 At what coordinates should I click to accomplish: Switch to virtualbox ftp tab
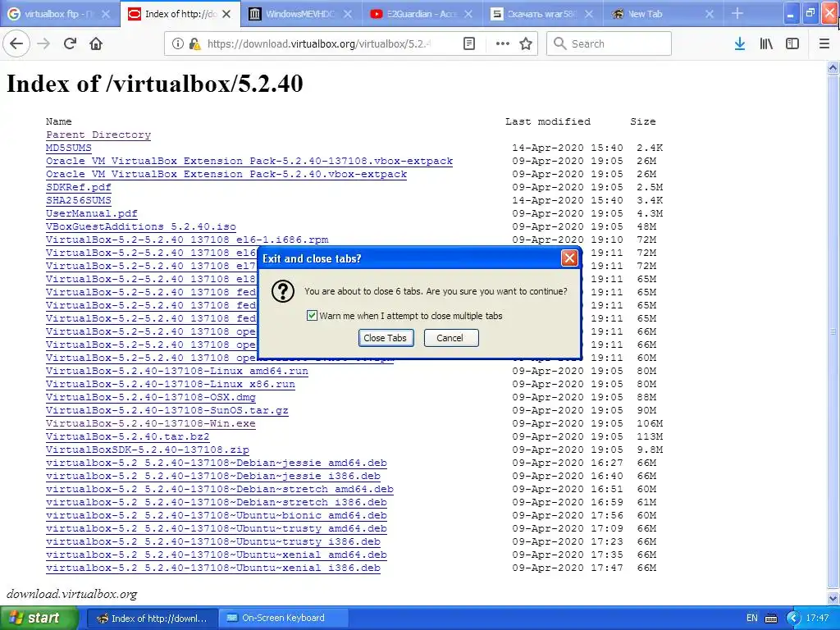pyautogui.click(x=60, y=15)
